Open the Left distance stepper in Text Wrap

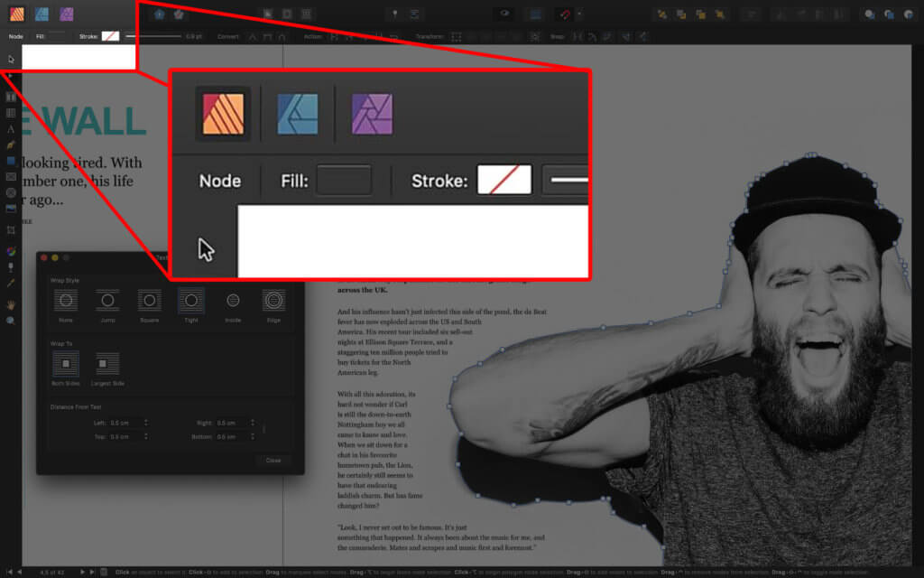click(146, 422)
